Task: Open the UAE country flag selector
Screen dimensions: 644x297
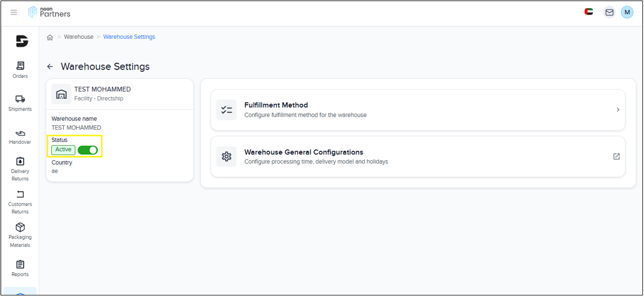Action: [589, 12]
